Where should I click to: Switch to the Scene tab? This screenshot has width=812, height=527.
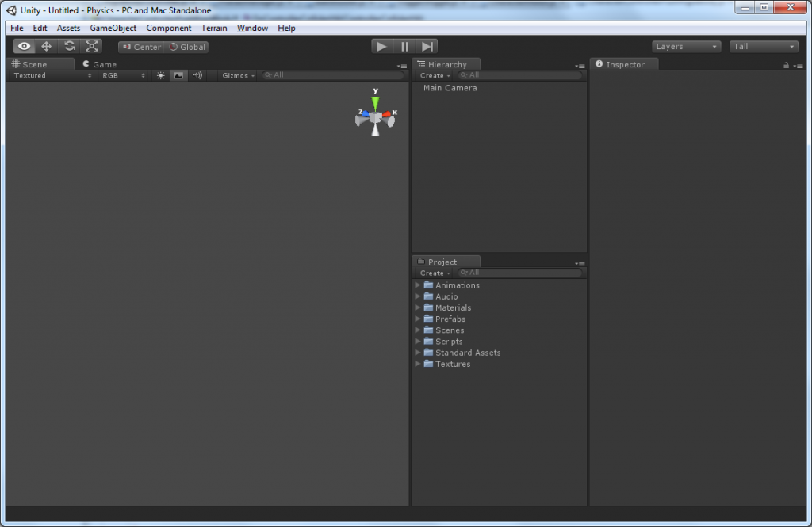[41, 64]
